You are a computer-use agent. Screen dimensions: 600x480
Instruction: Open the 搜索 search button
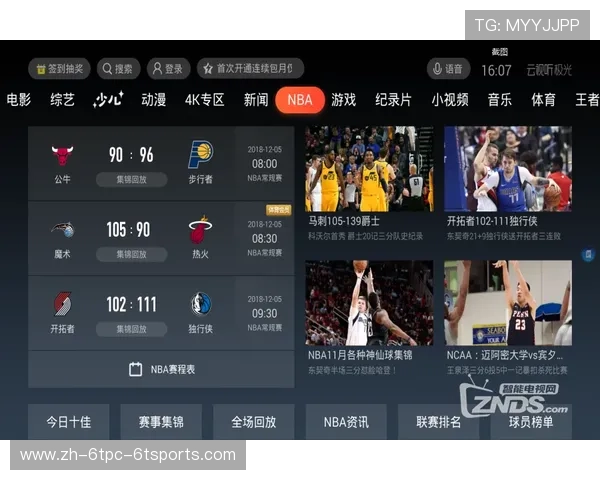pos(118,69)
